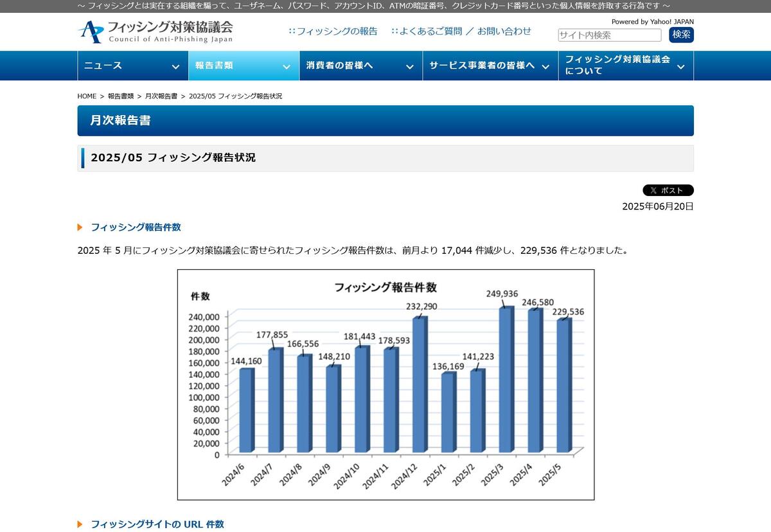
Task: Click the orange arrow beside URL 件数 heading
Action: [x=80, y=524]
